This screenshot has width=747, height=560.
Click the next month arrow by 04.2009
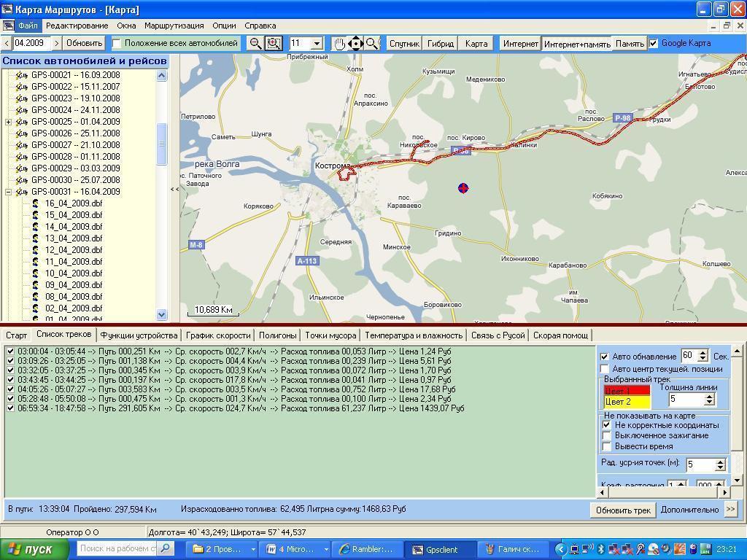click(57, 43)
